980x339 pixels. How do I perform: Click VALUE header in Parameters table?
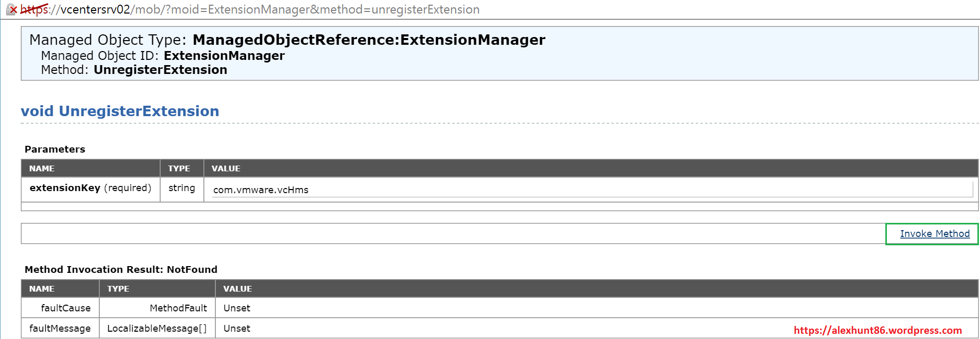click(226, 169)
